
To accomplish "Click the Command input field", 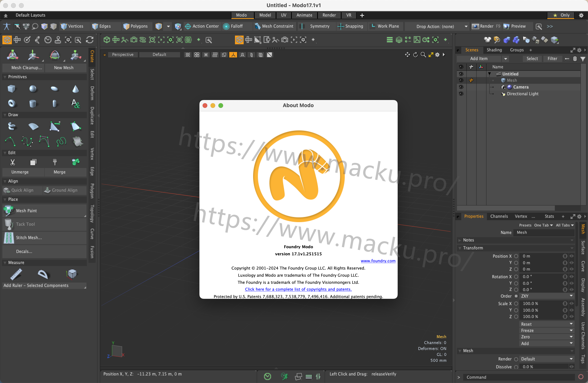I will click(519, 377).
